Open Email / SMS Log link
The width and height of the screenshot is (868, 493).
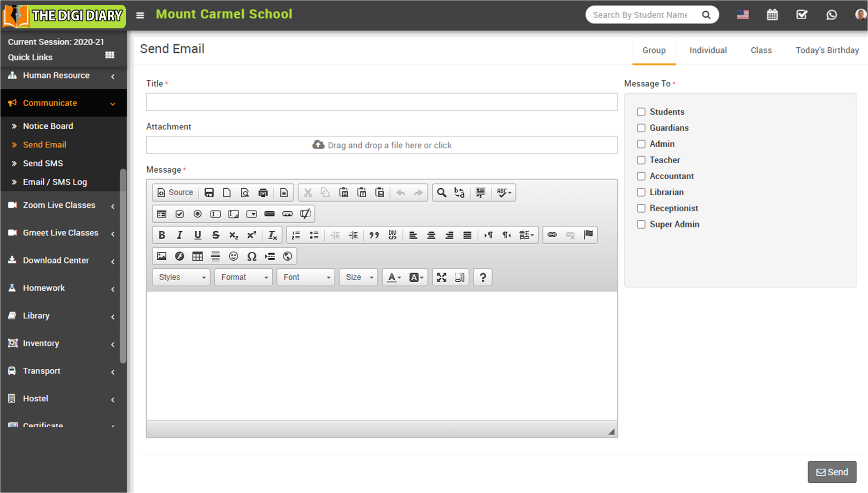pyautogui.click(x=55, y=182)
